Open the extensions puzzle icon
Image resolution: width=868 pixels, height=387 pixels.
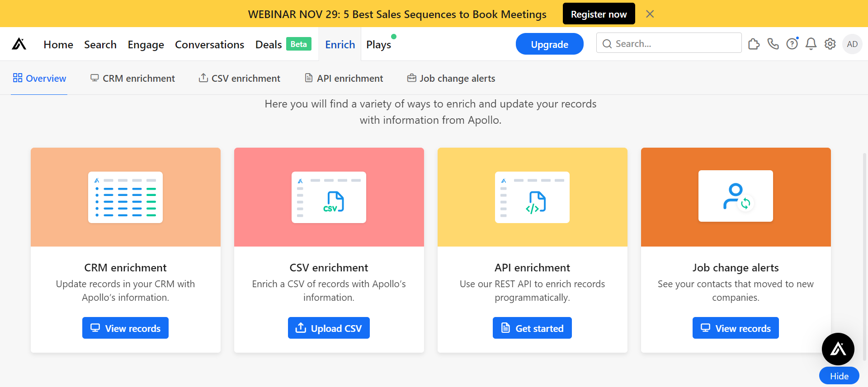pyautogui.click(x=754, y=44)
